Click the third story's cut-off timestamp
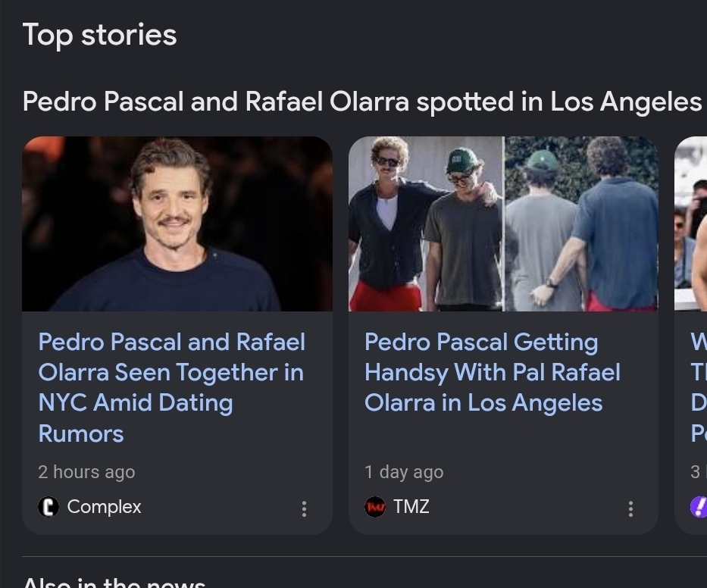The height and width of the screenshot is (588, 707). click(x=696, y=472)
